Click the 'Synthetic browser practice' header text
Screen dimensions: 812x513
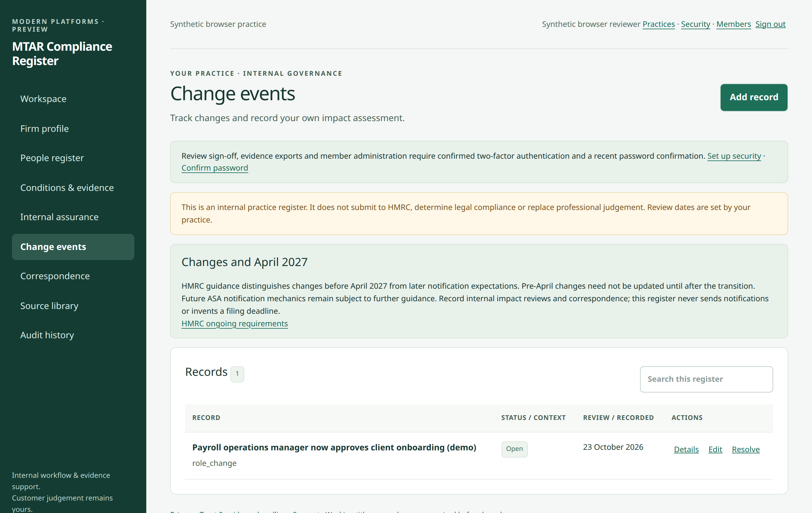pos(218,24)
